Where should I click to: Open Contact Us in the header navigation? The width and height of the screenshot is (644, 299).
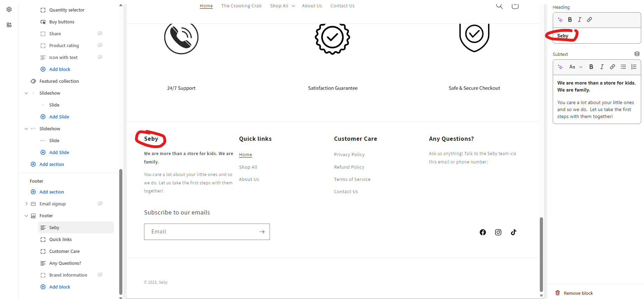(x=342, y=6)
